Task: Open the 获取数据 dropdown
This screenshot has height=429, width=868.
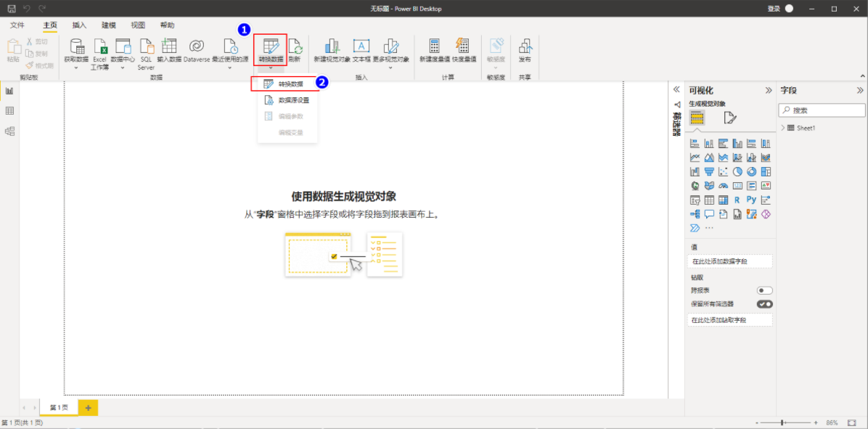Action: 75,54
